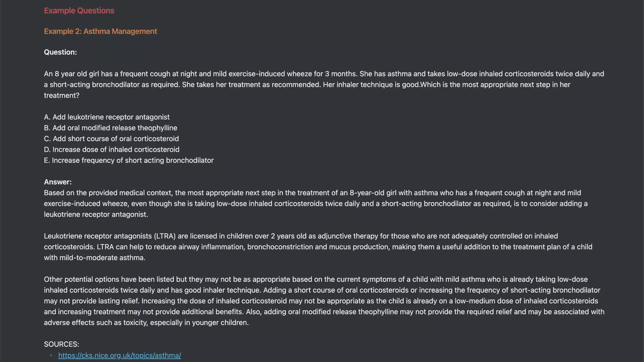This screenshot has width=644, height=362.
Task: Select option D increase inhaled corticosteroid dose
Action: pyautogui.click(x=112, y=150)
